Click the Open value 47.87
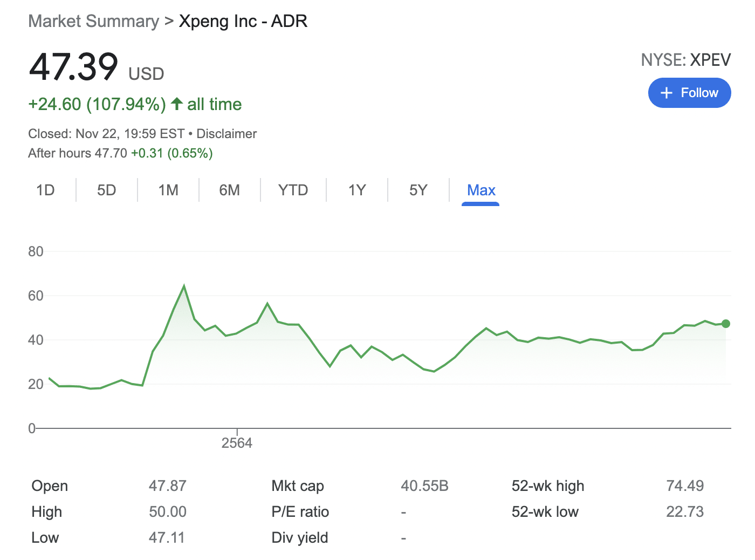The width and height of the screenshot is (755, 560). click(168, 486)
